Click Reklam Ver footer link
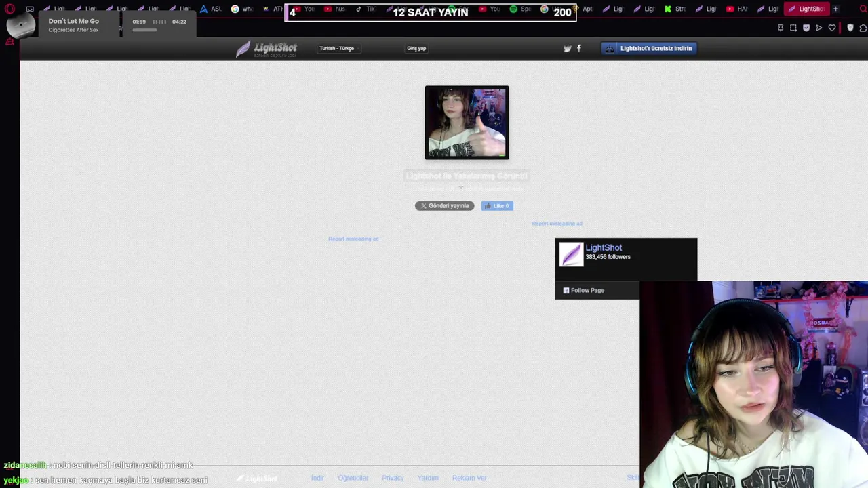The height and width of the screenshot is (488, 868). (x=469, y=478)
